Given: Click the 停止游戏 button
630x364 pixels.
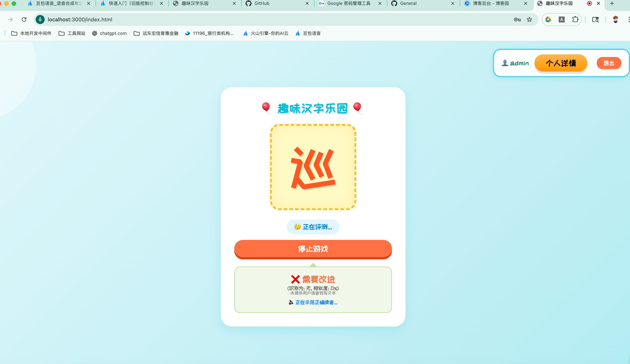Looking at the screenshot, I should pos(313,249).
